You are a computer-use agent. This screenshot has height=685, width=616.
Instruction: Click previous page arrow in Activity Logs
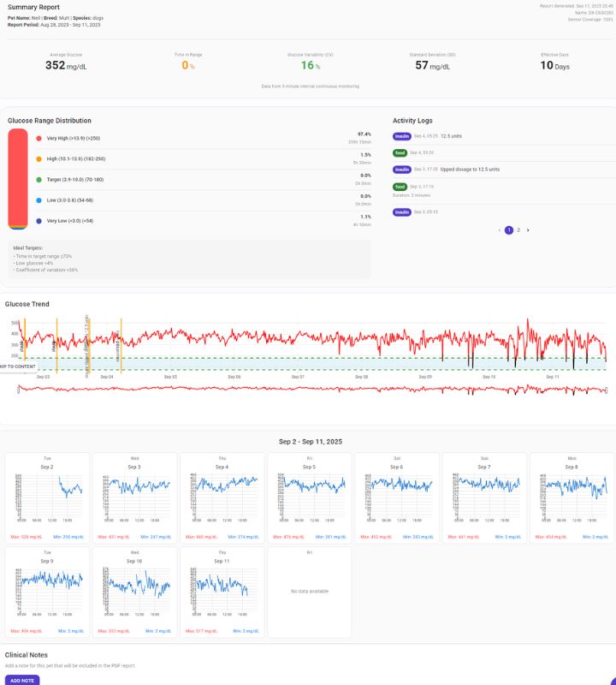point(499,230)
